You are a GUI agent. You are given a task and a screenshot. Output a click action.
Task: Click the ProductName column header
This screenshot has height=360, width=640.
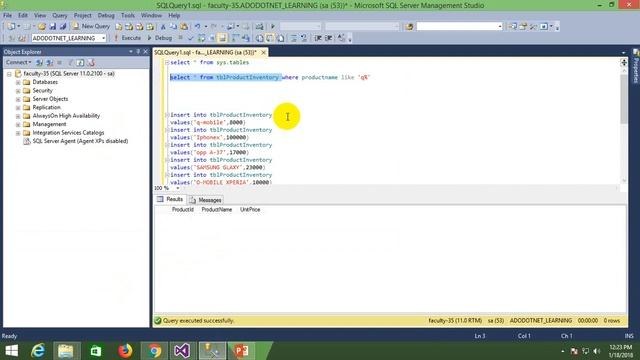click(x=217, y=209)
